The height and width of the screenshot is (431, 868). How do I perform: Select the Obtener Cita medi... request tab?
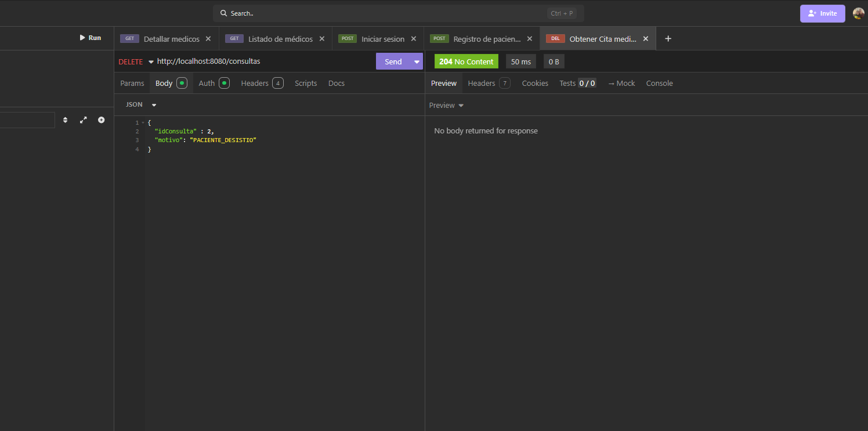tap(598, 39)
